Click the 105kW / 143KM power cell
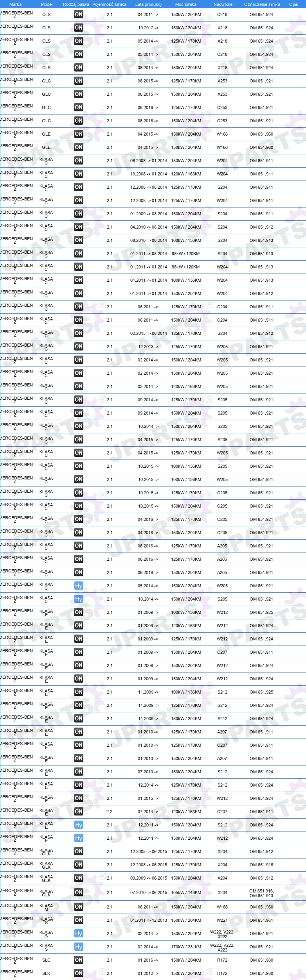 pyautogui.click(x=186, y=892)
